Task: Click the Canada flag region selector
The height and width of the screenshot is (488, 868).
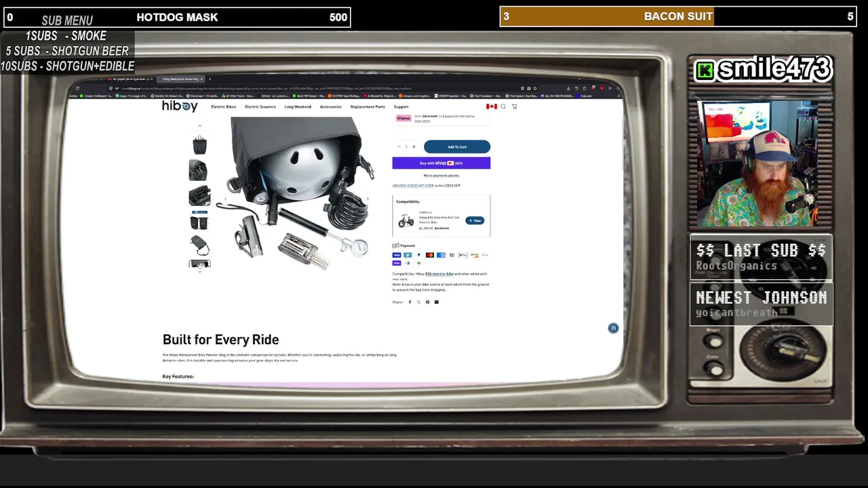Action: [492, 106]
